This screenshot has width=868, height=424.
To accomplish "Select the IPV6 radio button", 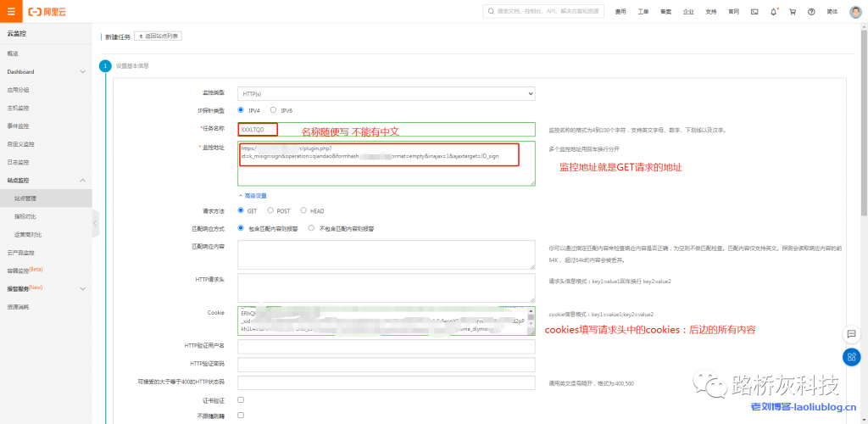I will pyautogui.click(x=273, y=110).
